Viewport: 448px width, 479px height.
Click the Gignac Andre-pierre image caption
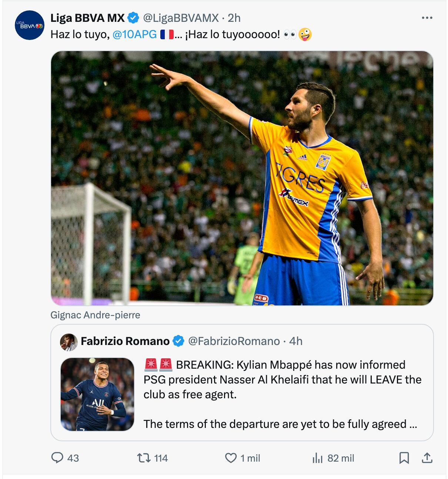click(x=95, y=315)
